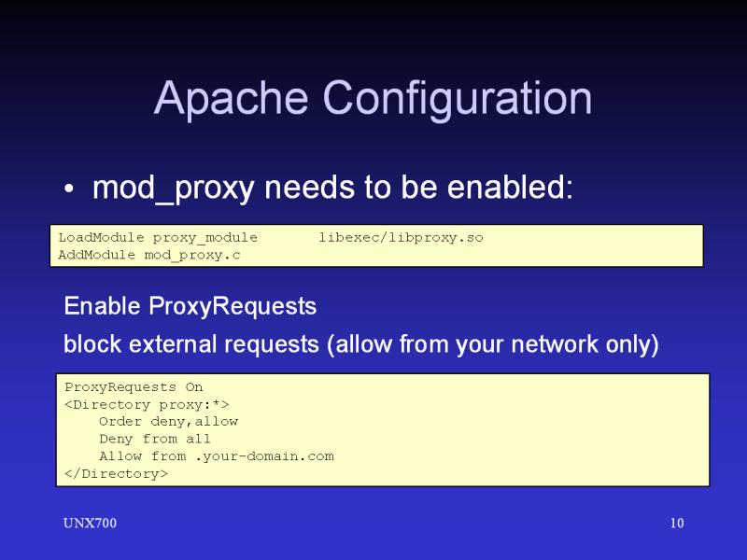Viewport: 747px width, 560px height.
Task: Click the "ProxyRequests On" directive line
Action: tap(134, 387)
